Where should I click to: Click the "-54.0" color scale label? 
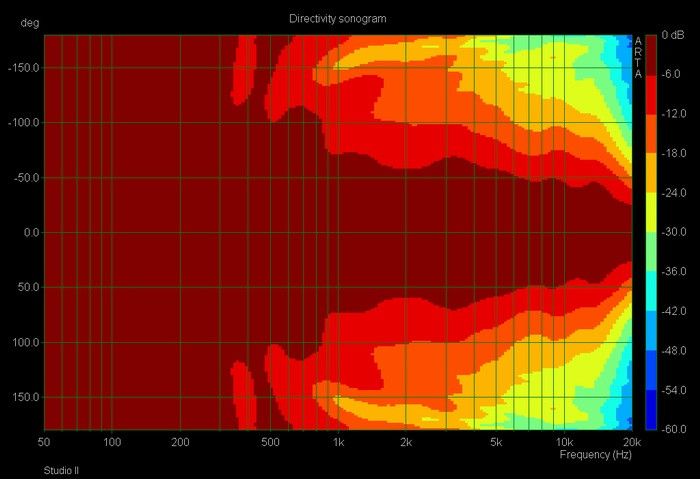(673, 390)
